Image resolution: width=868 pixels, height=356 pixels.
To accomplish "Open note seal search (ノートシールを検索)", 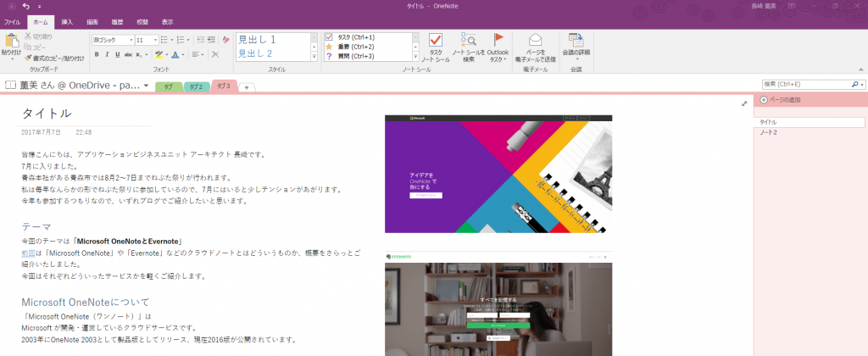I will [469, 42].
